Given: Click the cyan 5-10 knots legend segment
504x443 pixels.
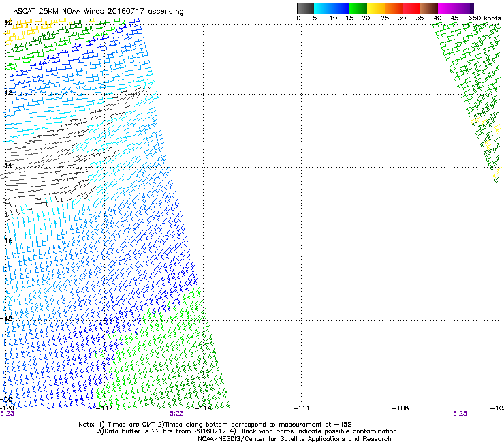Looking at the screenshot, I should click(323, 8).
